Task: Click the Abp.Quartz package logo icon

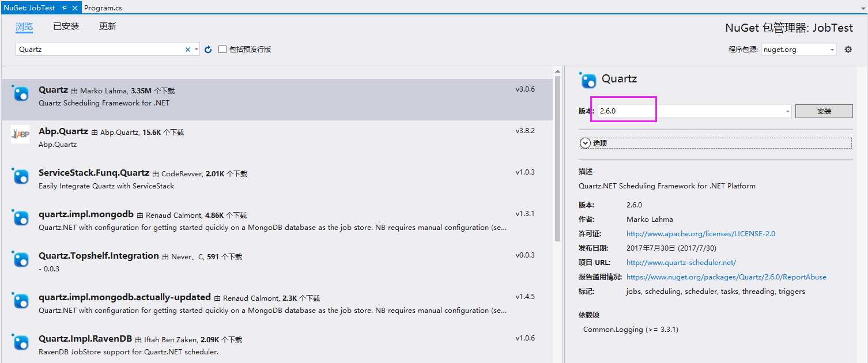Action: 20,135
